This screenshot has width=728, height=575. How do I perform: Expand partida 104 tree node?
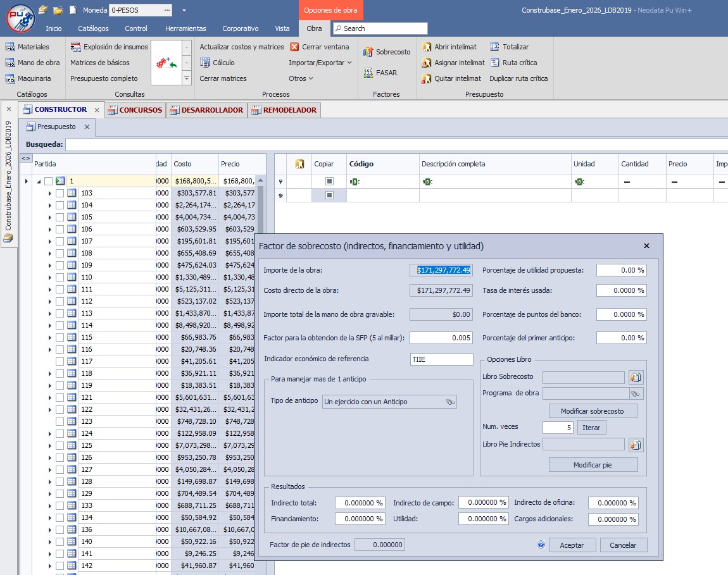pyautogui.click(x=49, y=205)
